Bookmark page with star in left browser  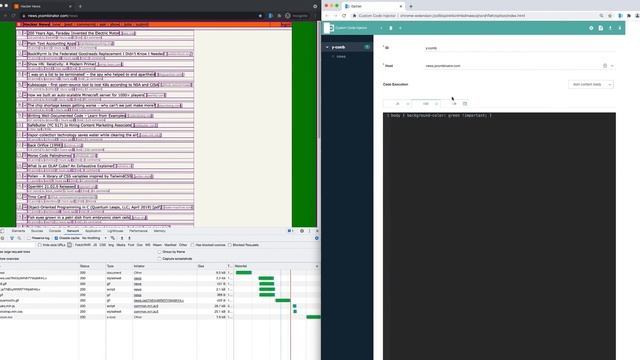click(260, 16)
